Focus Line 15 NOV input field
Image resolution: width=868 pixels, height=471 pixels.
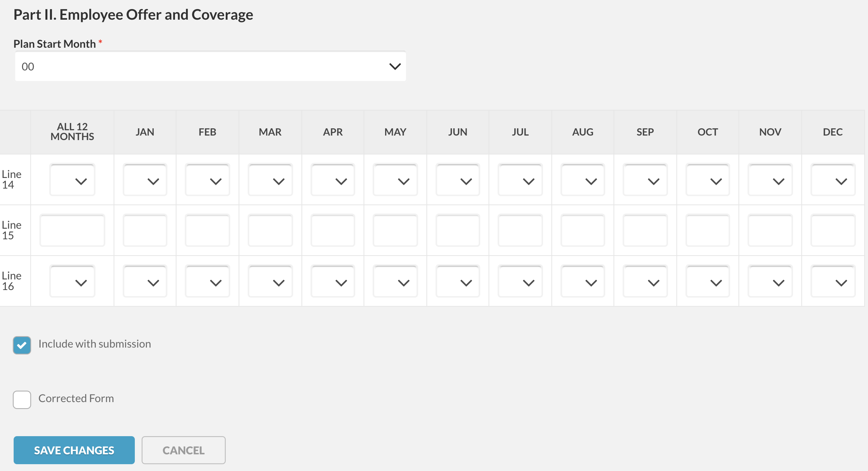[770, 230]
